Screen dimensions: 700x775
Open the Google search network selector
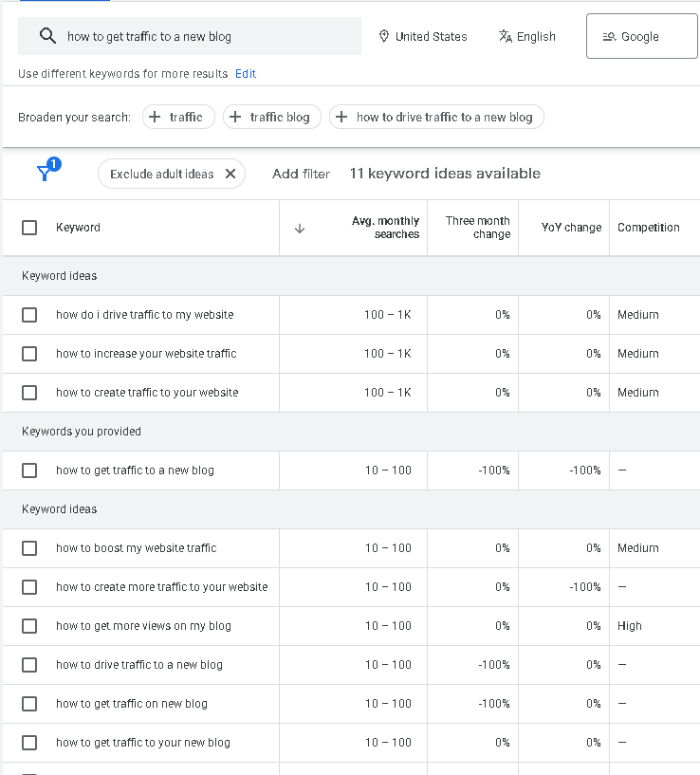641,36
